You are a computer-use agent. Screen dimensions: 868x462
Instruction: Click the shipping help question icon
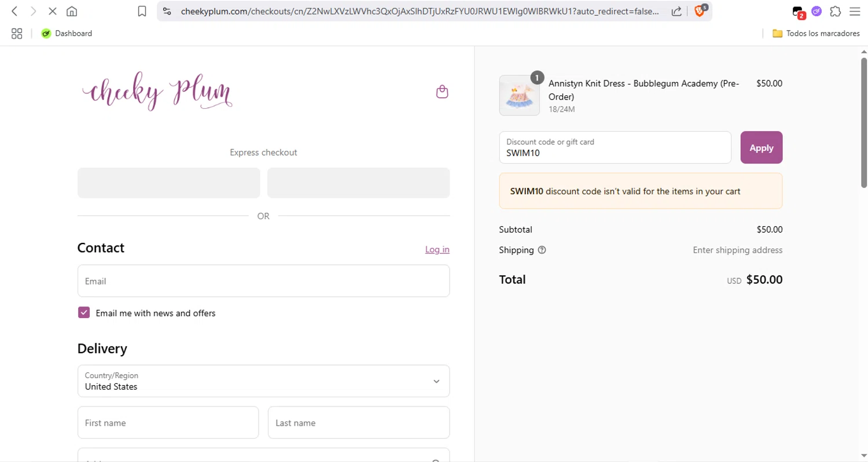[x=542, y=250]
